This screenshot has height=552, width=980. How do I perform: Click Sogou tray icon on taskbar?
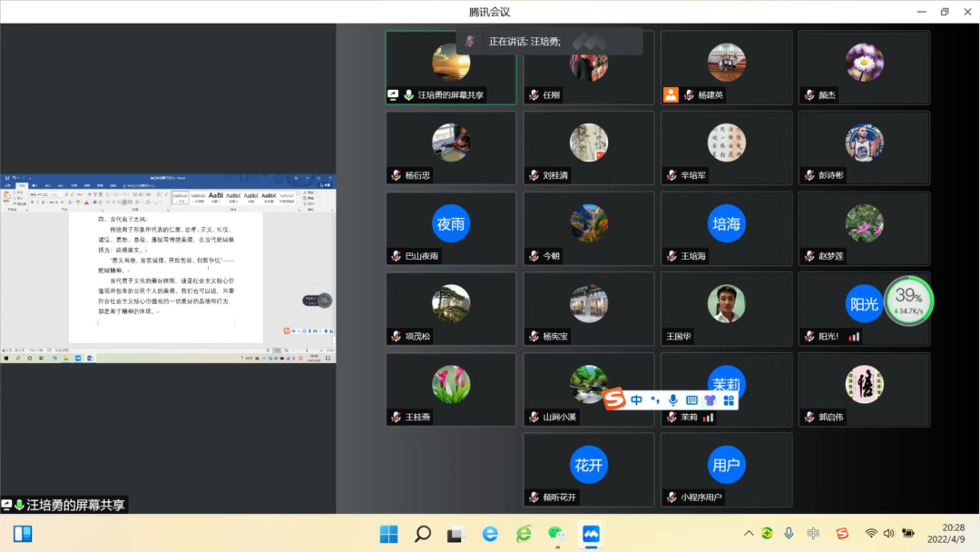coord(842,533)
